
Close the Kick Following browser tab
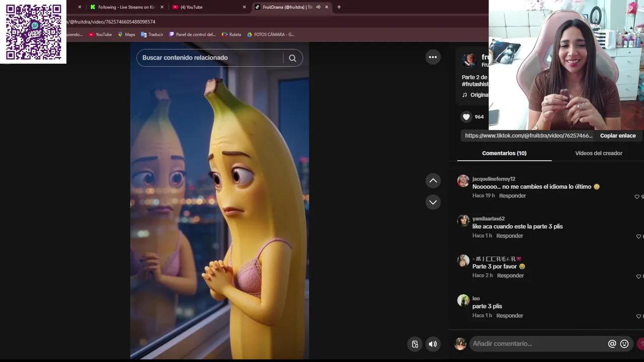tap(162, 7)
